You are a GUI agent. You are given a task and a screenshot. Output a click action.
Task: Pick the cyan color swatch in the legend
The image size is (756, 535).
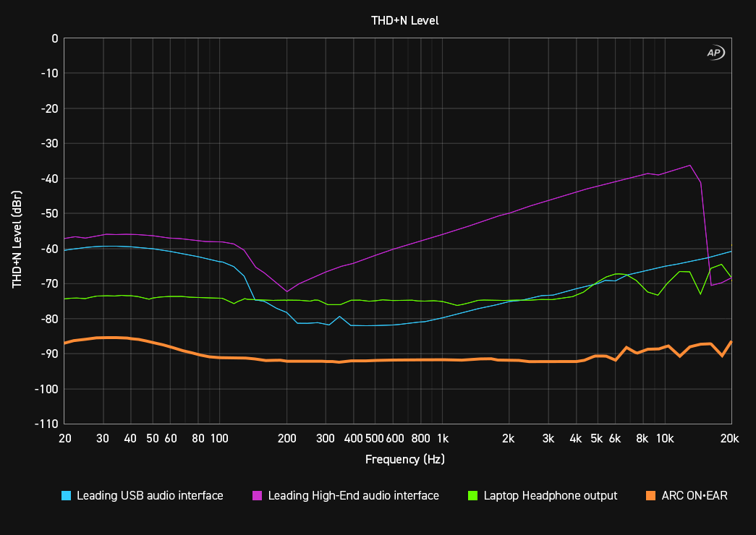pyautogui.click(x=67, y=495)
